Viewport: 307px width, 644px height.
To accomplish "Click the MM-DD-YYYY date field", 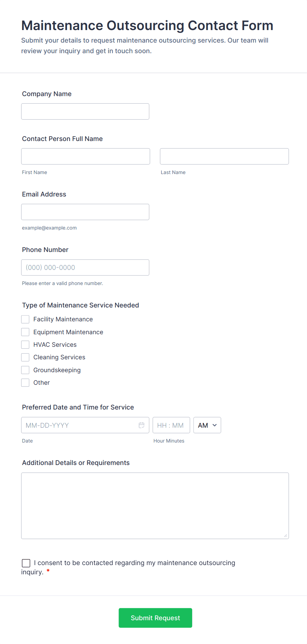I will (79, 425).
